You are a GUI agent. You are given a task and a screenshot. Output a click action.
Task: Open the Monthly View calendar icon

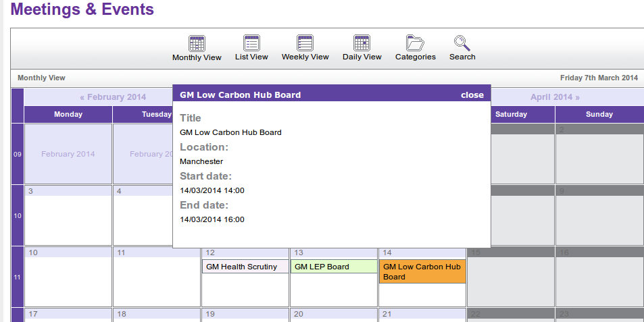197,43
